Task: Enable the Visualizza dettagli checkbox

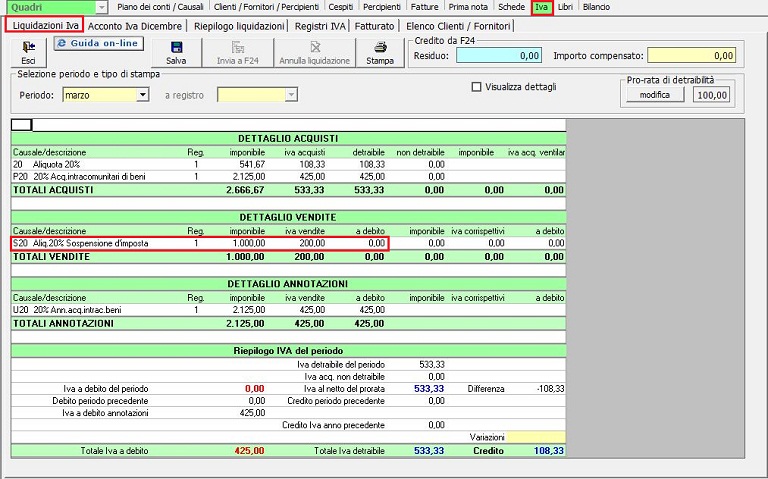Action: [x=476, y=87]
